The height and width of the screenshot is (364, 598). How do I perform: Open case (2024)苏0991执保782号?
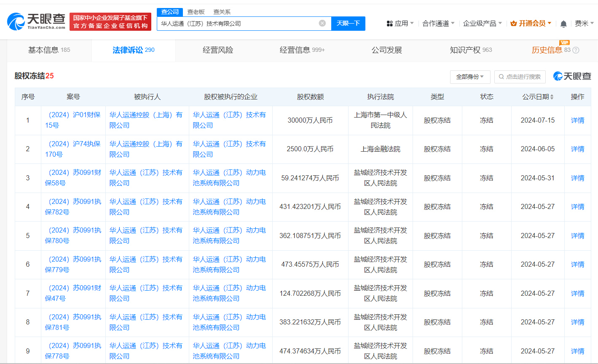pyautogui.click(x=73, y=207)
